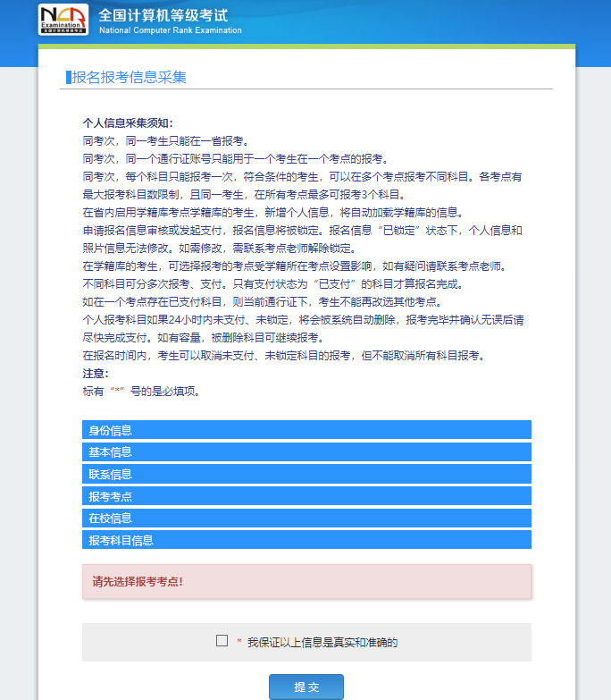
Task: Click the 我保证以上信息是真实和准确的 label text
Action: point(322,642)
